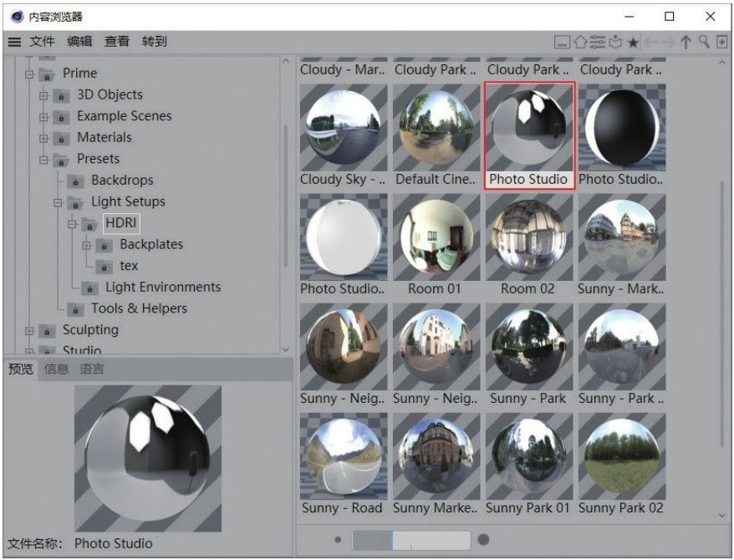
Task: Expand the Example Scenes node
Action: pyautogui.click(x=43, y=117)
